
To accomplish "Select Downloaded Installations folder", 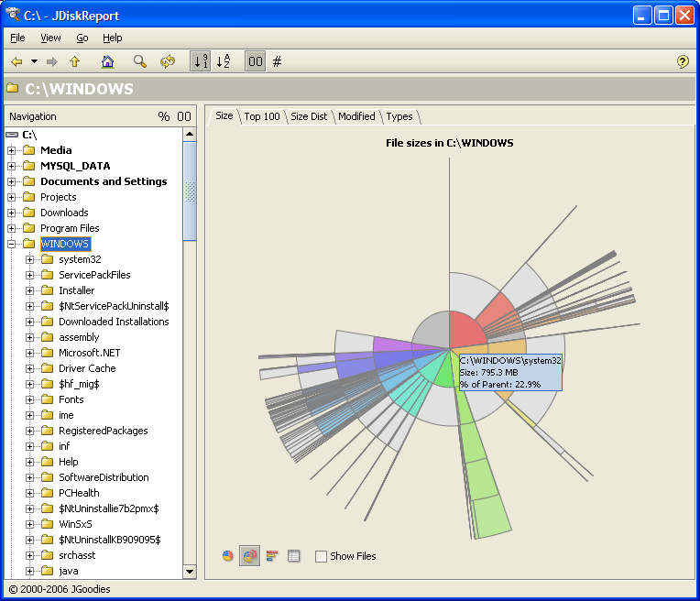I will [x=114, y=322].
